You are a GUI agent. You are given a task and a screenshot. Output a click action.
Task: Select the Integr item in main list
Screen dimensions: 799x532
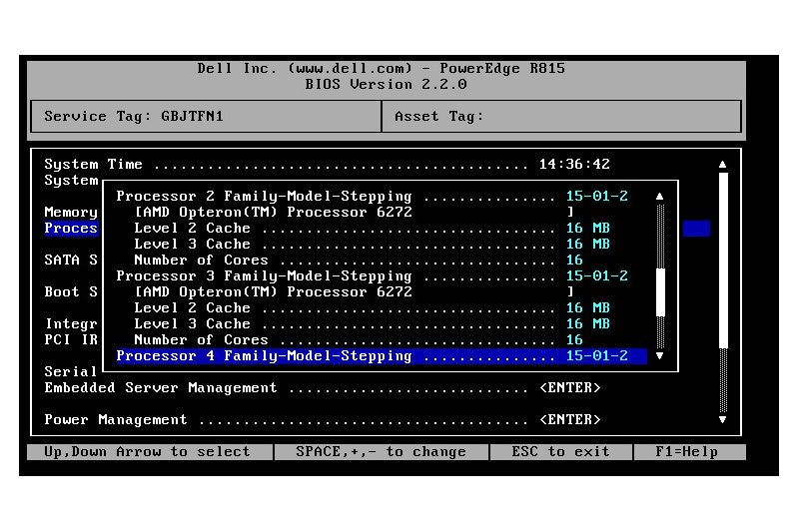pos(70,323)
